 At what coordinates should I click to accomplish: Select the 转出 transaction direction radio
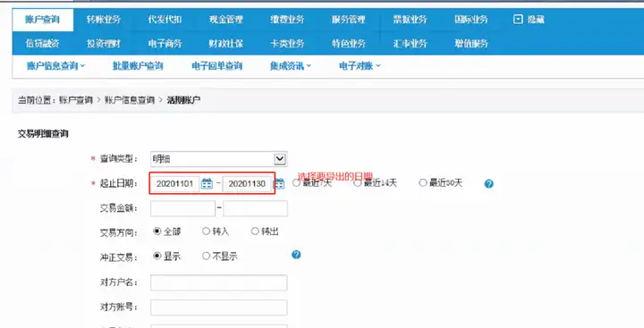[x=255, y=231]
